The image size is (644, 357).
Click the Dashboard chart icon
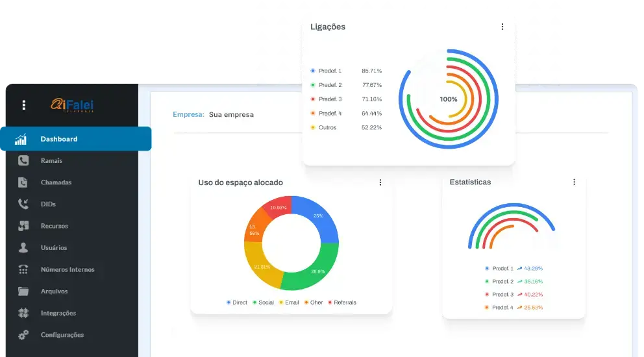[x=21, y=140]
